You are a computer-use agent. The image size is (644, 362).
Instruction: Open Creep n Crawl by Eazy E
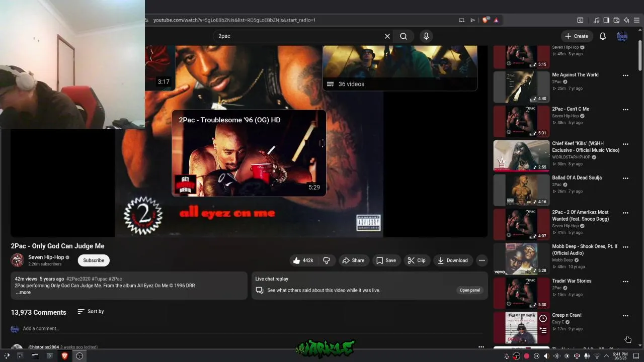coord(567,315)
